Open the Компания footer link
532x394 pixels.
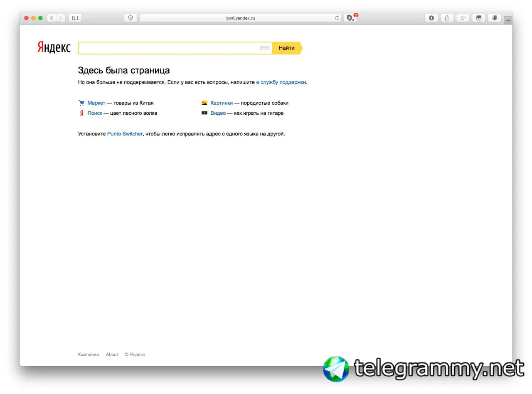pos(89,355)
